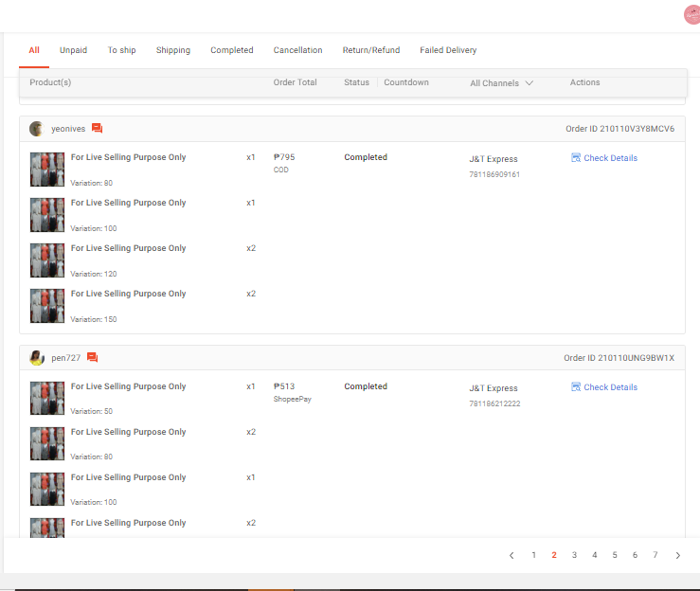Click Check Details icon for order 210110UNG9BW1X
700x591 pixels.
pos(576,387)
